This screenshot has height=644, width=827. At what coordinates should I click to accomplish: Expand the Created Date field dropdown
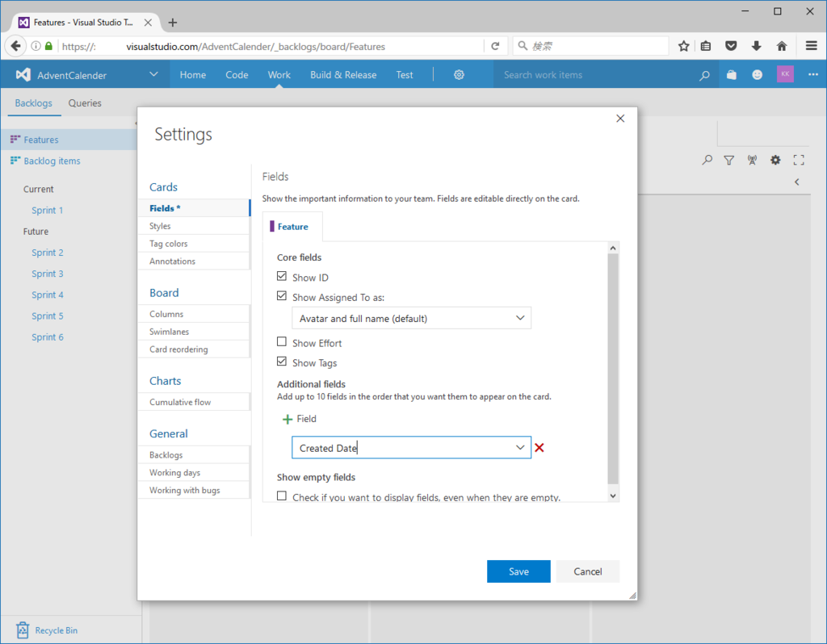pos(520,447)
